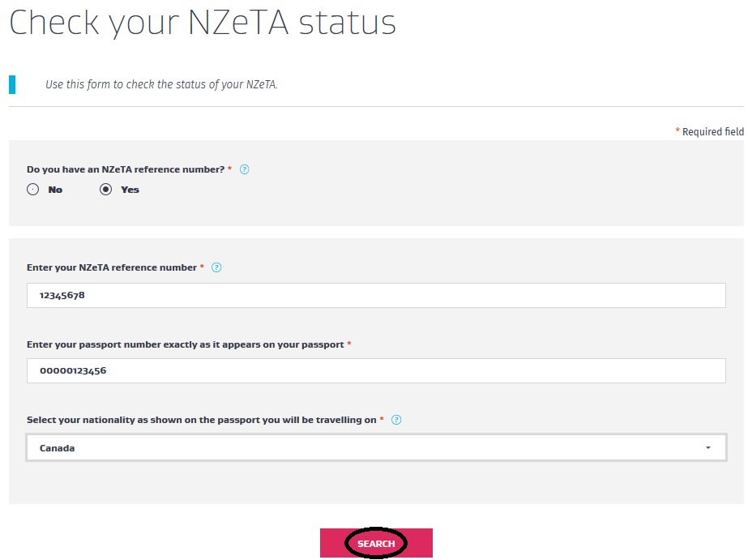
Task: Click the help icon beside nationality label
Action: tap(396, 420)
